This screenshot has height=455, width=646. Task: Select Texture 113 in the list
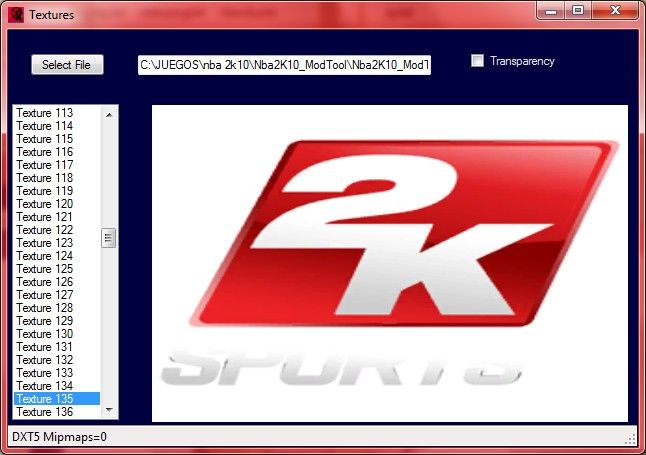[x=45, y=113]
